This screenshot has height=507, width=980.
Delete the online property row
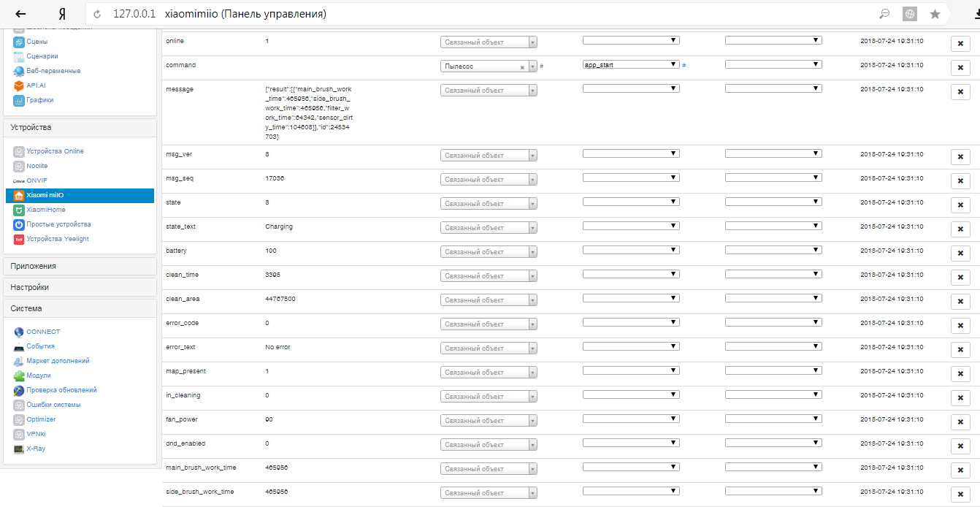point(960,44)
